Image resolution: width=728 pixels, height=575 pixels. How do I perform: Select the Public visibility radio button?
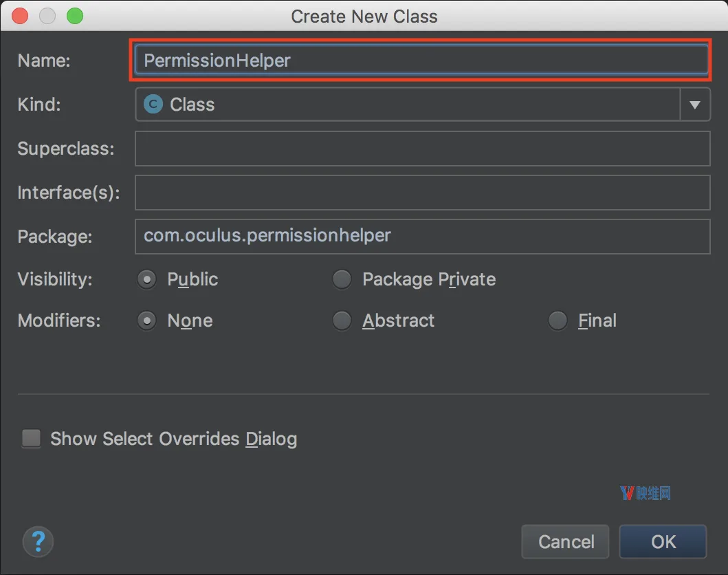click(x=146, y=280)
